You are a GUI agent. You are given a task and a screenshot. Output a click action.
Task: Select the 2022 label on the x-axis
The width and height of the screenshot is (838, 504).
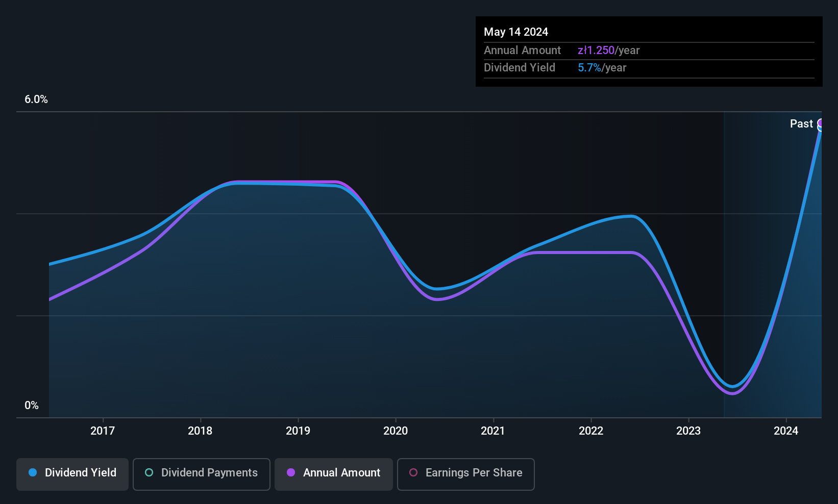click(x=591, y=431)
